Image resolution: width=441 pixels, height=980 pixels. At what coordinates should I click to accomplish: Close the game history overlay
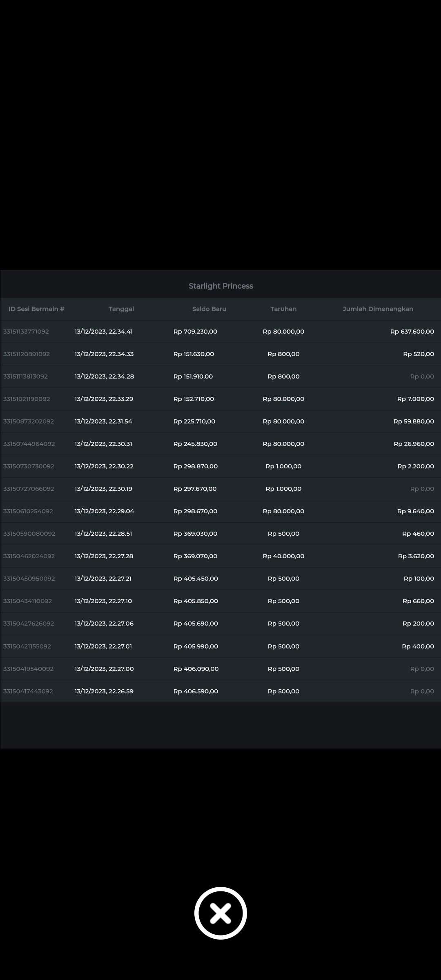tap(220, 913)
